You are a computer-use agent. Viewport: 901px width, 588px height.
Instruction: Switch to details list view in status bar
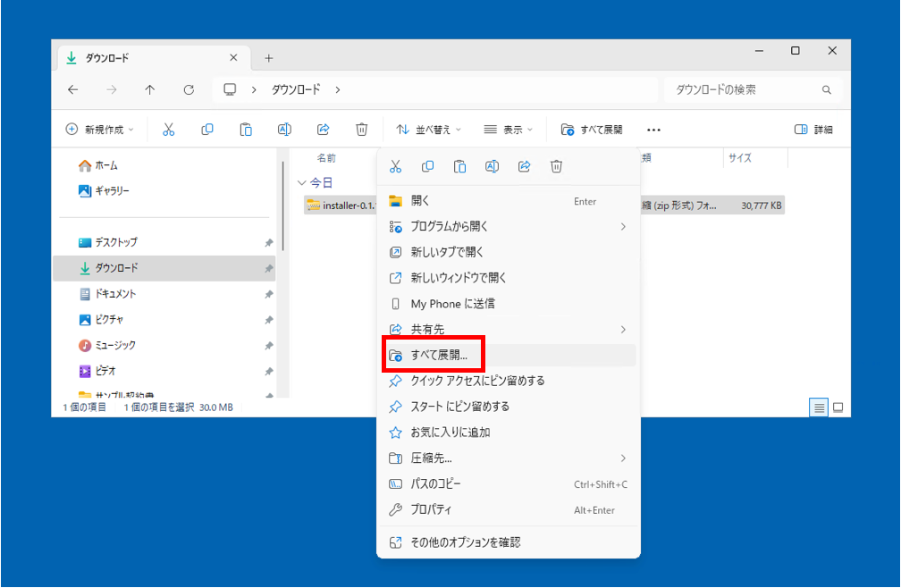[x=819, y=407]
